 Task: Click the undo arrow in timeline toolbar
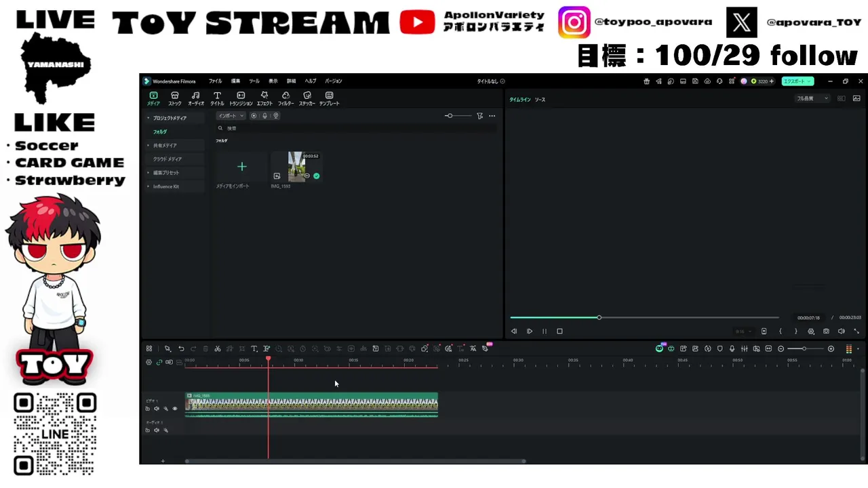[181, 348]
